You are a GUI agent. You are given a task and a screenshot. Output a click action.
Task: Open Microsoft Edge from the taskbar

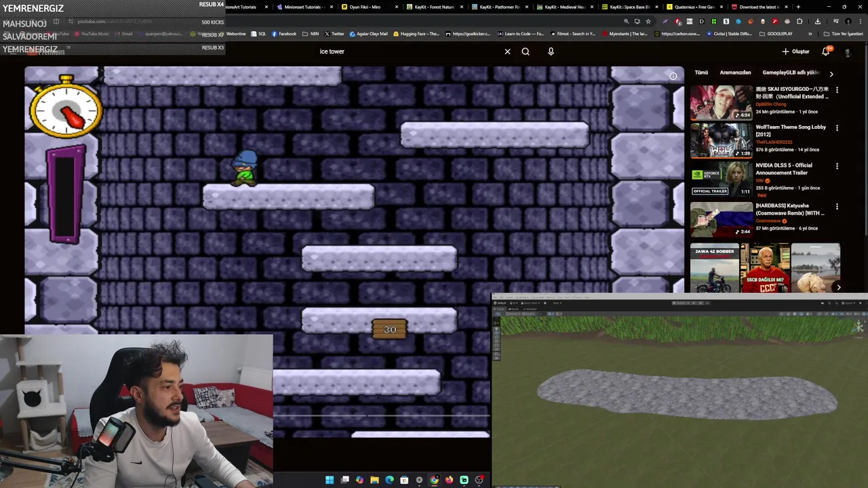pyautogui.click(x=389, y=480)
